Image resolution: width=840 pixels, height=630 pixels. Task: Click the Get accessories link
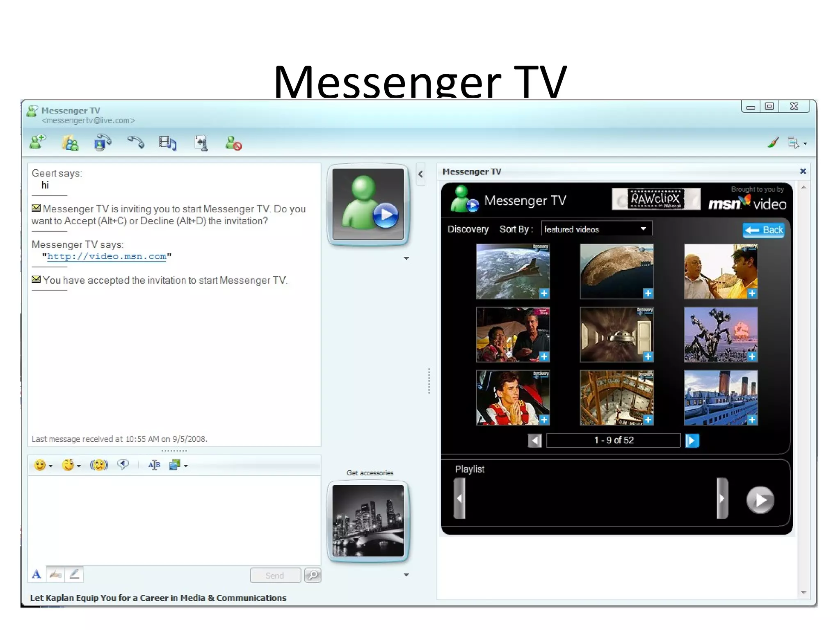tap(370, 473)
